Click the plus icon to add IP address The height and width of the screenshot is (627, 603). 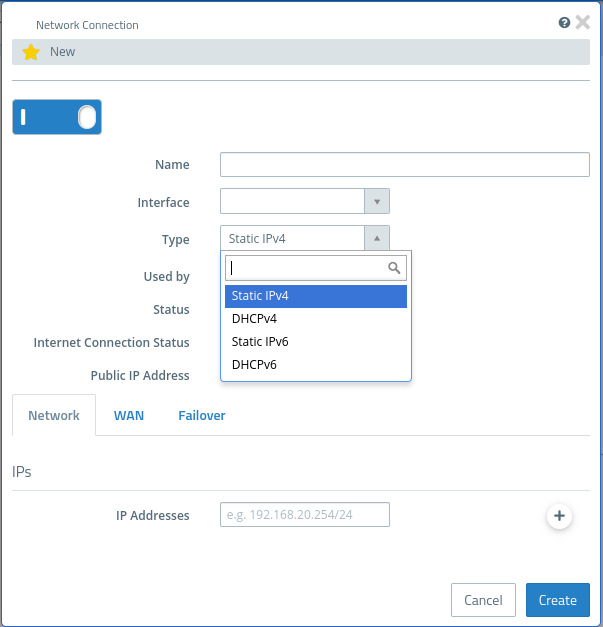559,516
